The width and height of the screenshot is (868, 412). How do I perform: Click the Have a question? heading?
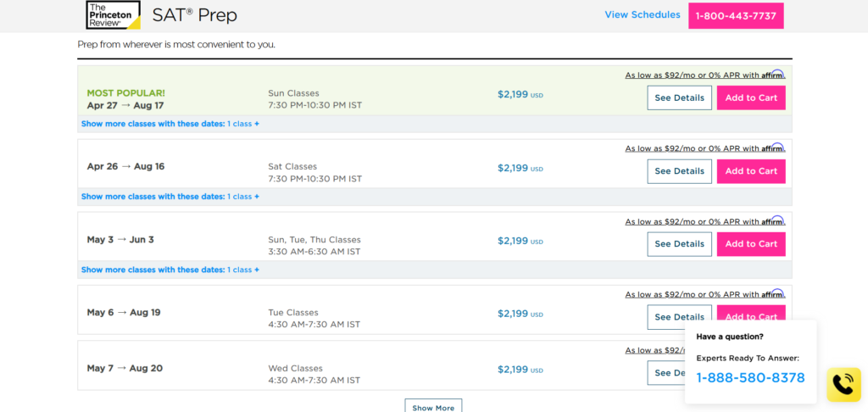pyautogui.click(x=730, y=337)
